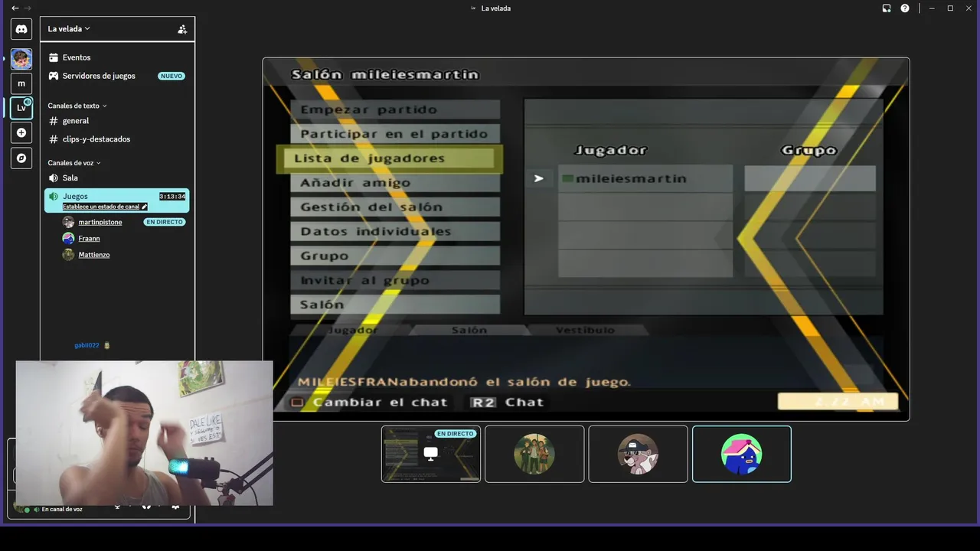Image resolution: width=980 pixels, height=551 pixels.
Task: Click the Mattienzo username
Action: pos(94,255)
